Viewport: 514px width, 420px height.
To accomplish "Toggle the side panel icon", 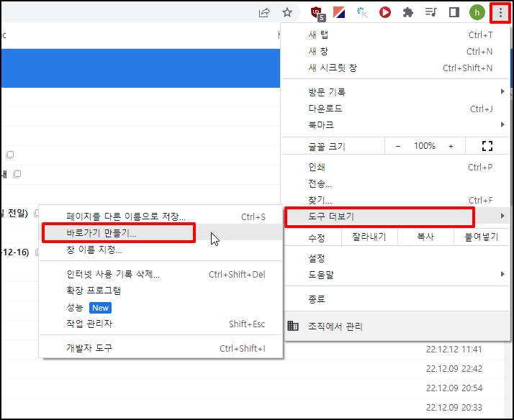I will tap(454, 13).
